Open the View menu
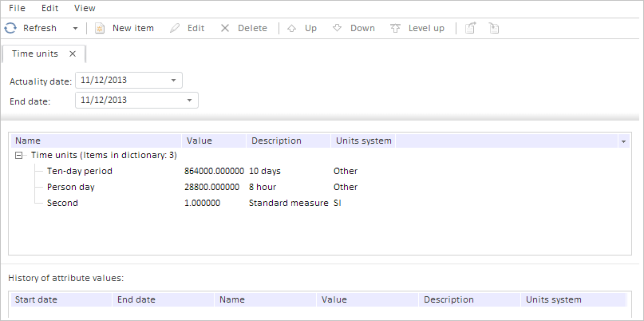Viewport: 644px width, 321px height. click(85, 8)
